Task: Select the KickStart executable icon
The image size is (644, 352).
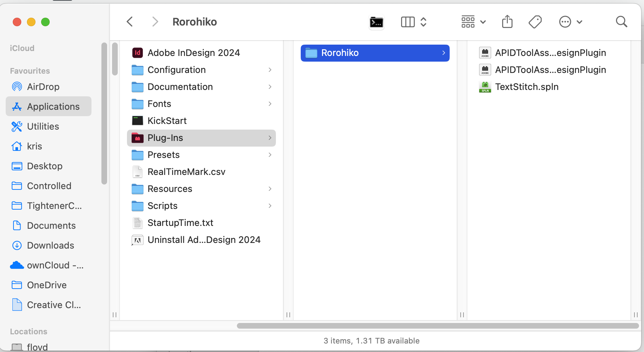Action: click(138, 121)
